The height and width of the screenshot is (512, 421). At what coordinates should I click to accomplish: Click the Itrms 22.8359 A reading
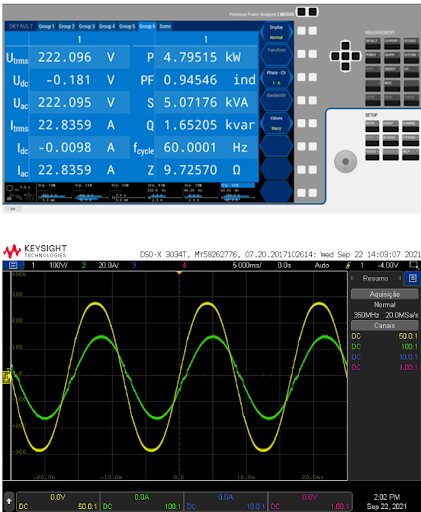tap(67, 125)
